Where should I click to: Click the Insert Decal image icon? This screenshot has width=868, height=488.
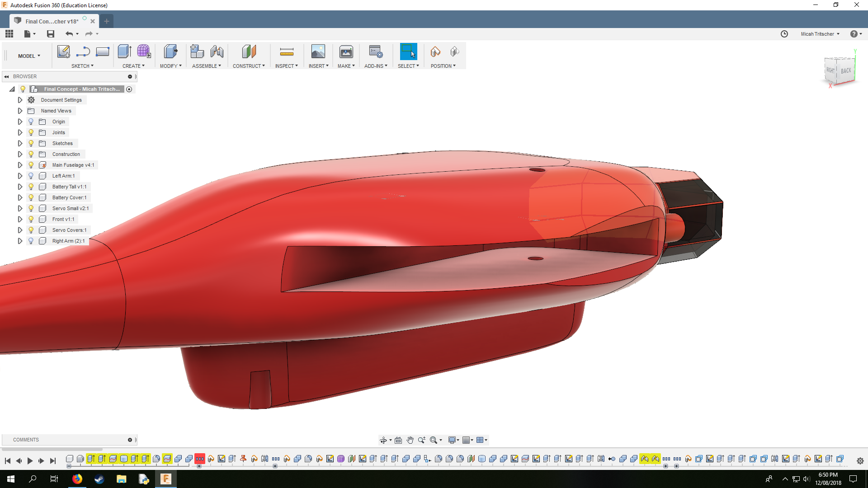point(318,52)
